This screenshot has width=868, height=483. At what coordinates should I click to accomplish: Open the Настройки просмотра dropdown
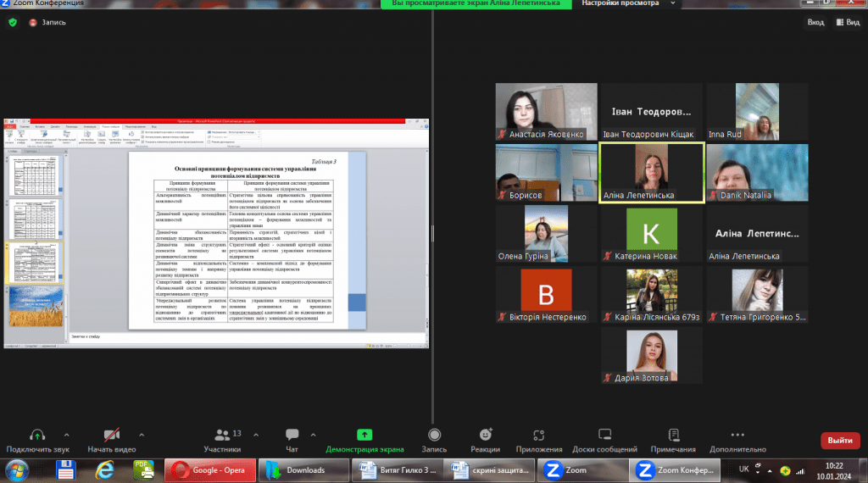click(x=625, y=3)
